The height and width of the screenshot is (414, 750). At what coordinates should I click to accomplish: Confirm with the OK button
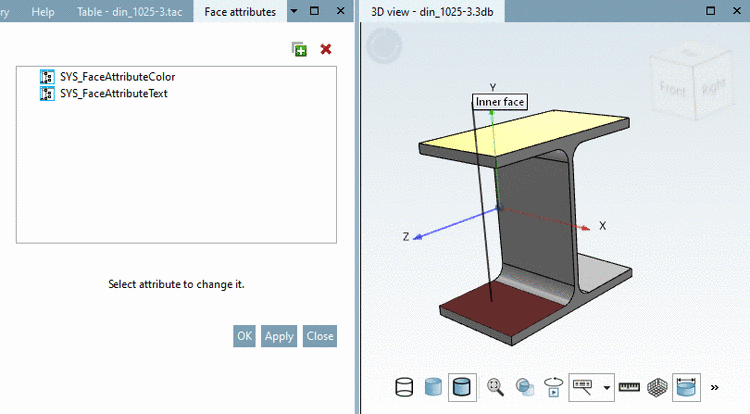(244, 336)
